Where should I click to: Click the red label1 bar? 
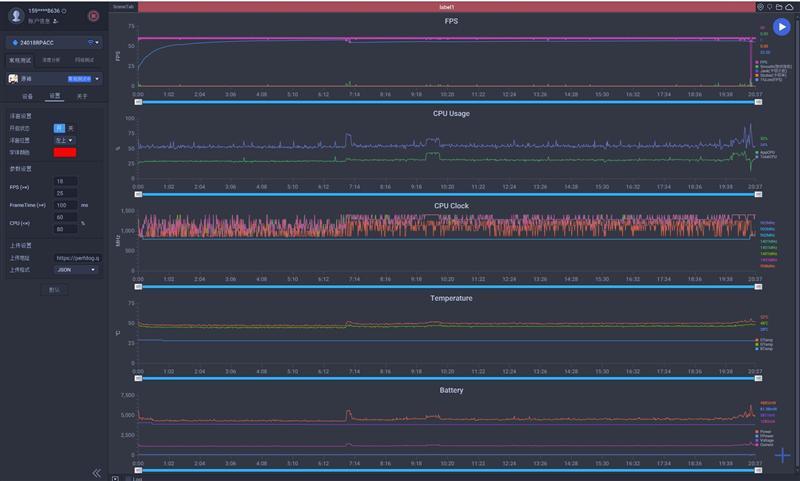point(446,7)
